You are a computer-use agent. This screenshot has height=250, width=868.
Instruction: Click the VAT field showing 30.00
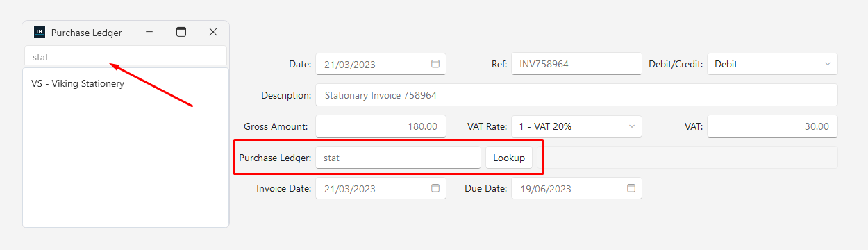(x=772, y=126)
